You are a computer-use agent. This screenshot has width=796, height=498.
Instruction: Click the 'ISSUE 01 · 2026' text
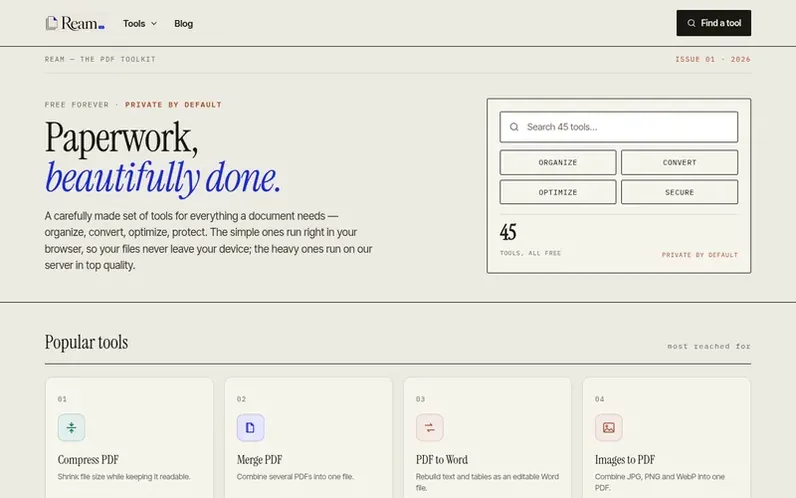click(x=713, y=59)
